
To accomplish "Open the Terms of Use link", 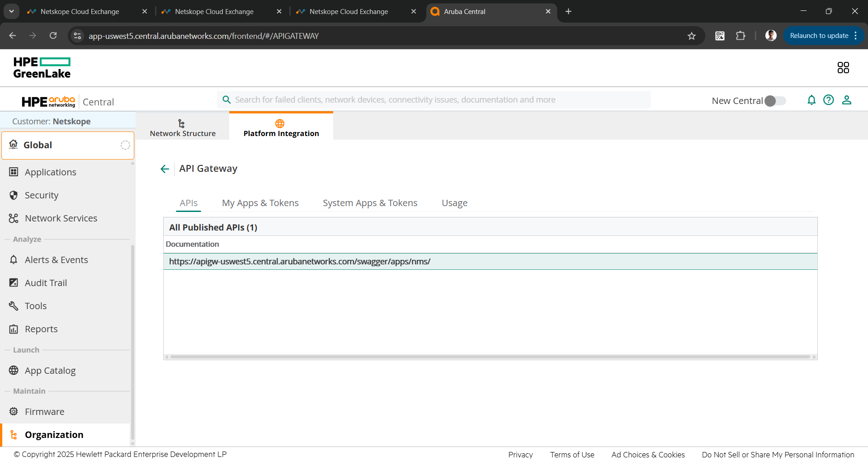I will pos(572,454).
